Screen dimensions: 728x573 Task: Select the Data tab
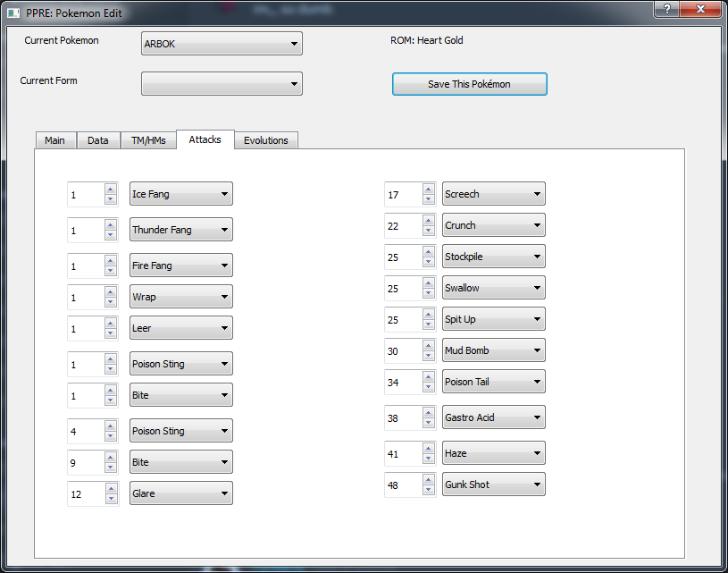point(98,140)
